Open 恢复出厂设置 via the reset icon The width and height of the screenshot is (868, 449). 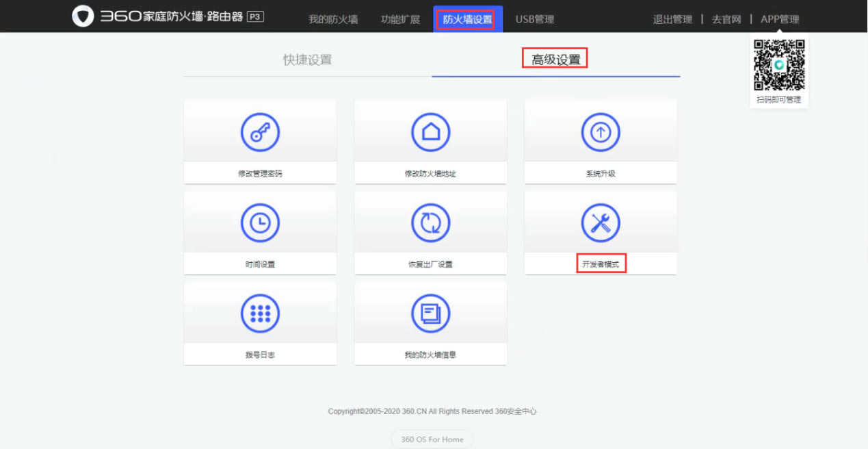click(430, 222)
